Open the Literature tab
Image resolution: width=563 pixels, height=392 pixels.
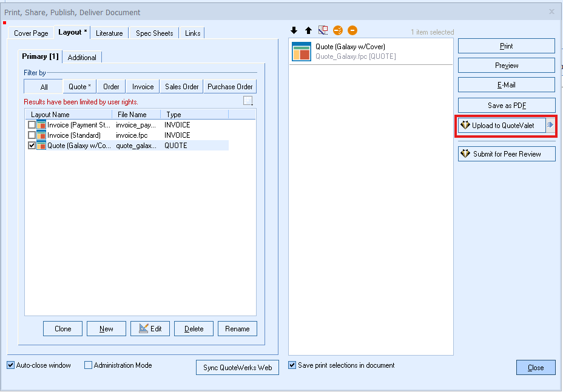(109, 33)
